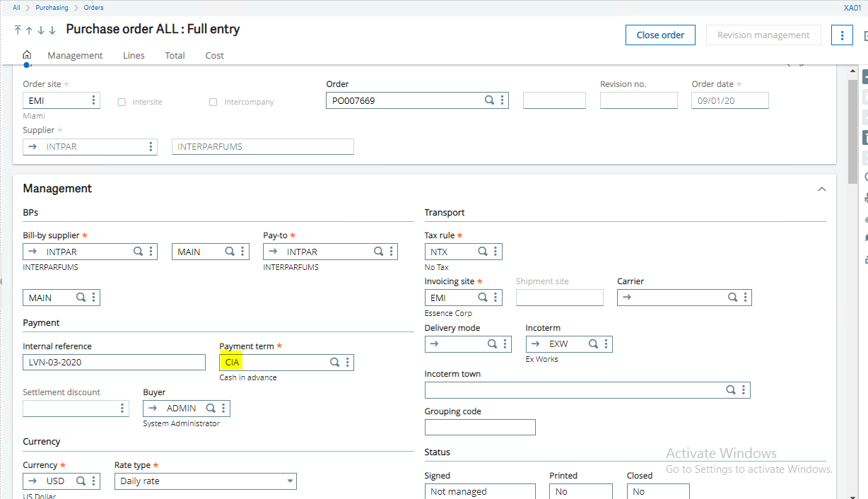The width and height of the screenshot is (868, 499).
Task: Open the Carrier lookup magnifier
Action: (x=732, y=297)
